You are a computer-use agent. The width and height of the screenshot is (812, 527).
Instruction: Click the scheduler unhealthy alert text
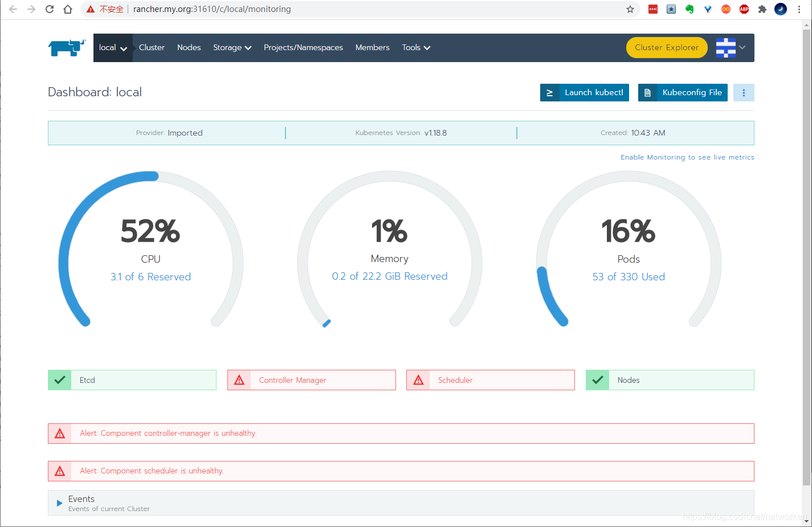pos(152,471)
